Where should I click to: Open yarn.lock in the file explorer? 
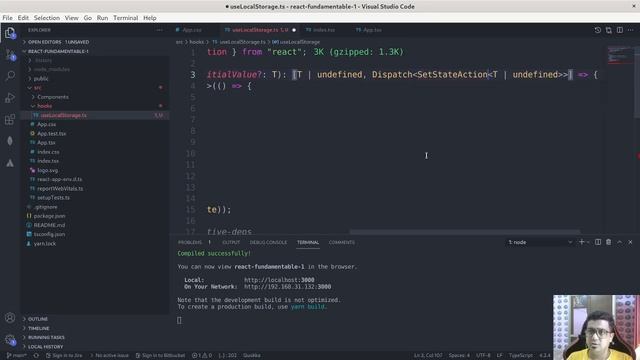click(45, 243)
